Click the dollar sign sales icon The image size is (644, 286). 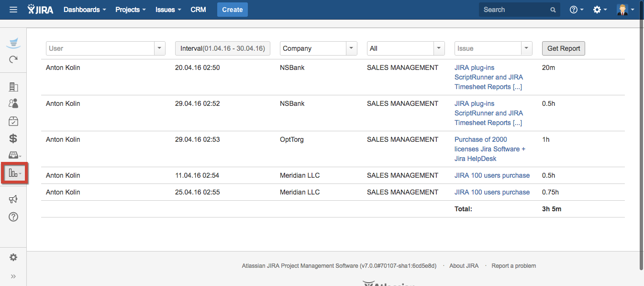pos(13,138)
